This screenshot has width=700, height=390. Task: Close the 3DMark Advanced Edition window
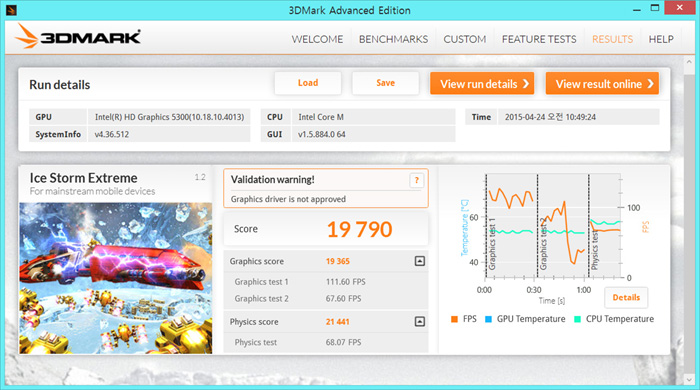(680, 8)
